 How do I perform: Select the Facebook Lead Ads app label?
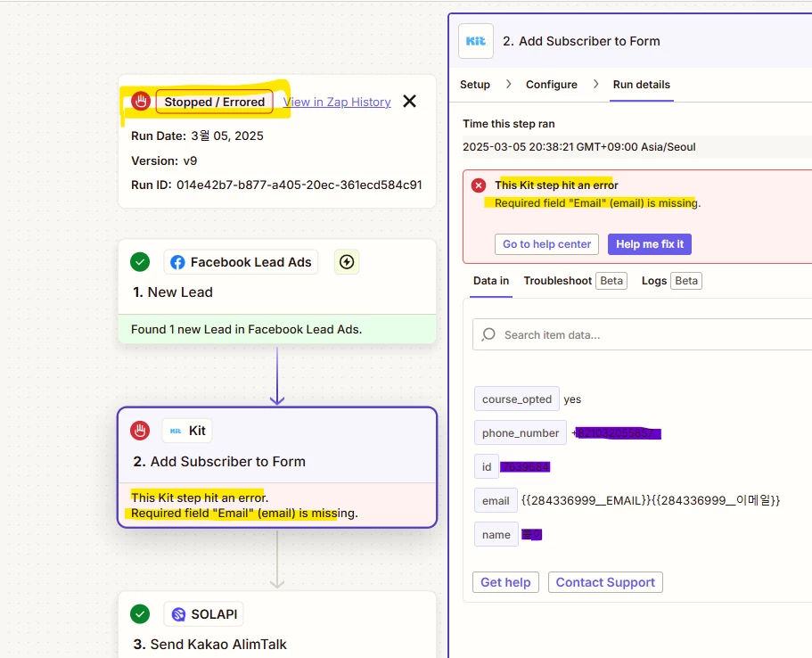[x=241, y=262]
